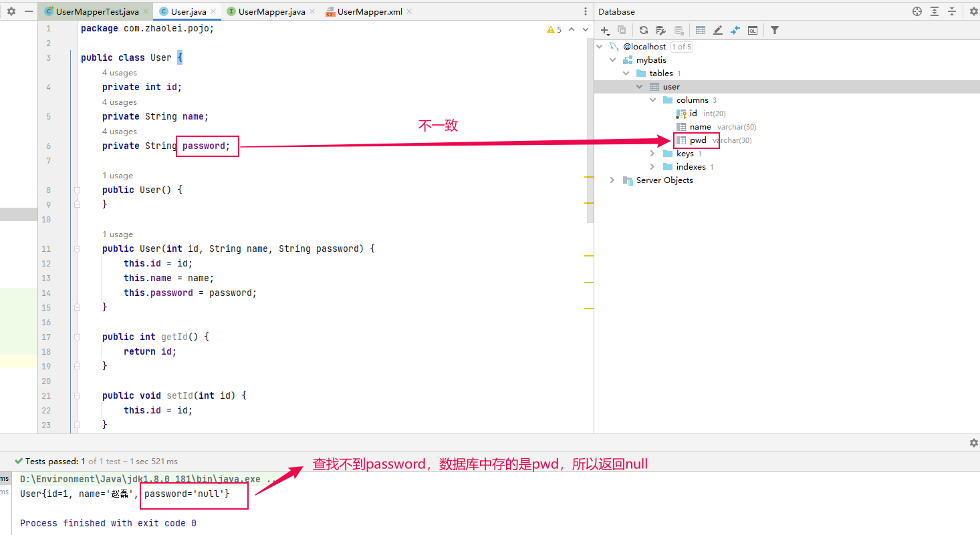
Task: Click the 'Tests passed' status text
Action: click(x=96, y=462)
